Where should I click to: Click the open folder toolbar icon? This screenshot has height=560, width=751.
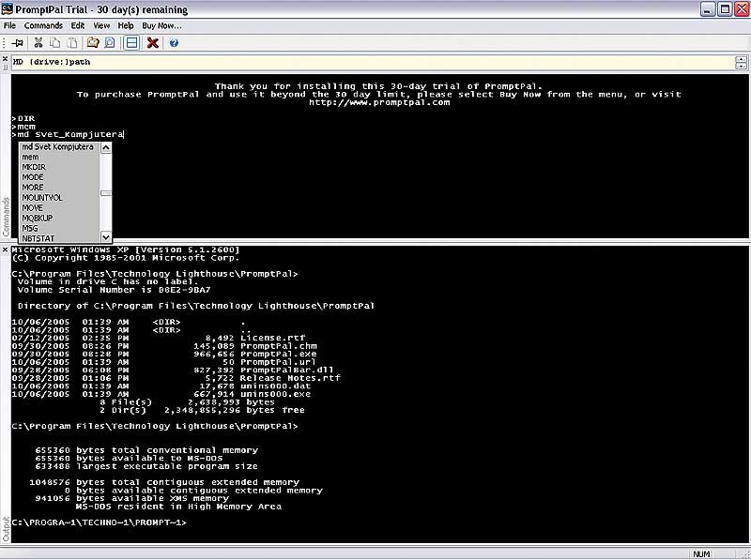pos(92,43)
